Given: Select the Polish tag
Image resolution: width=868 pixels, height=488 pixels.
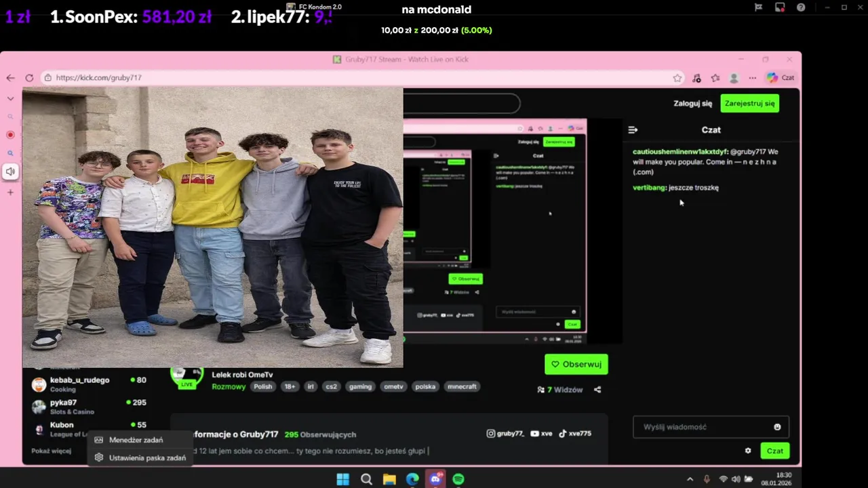Looking at the screenshot, I should (262, 386).
